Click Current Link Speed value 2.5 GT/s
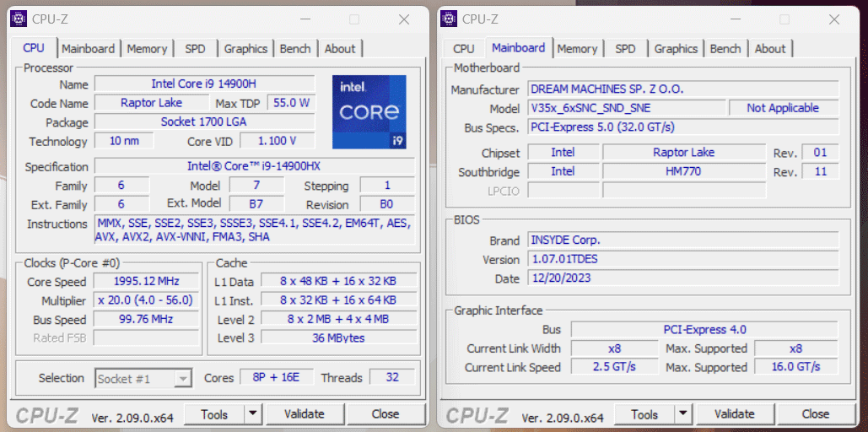Screen dimensions: 868x432 (614, 366)
